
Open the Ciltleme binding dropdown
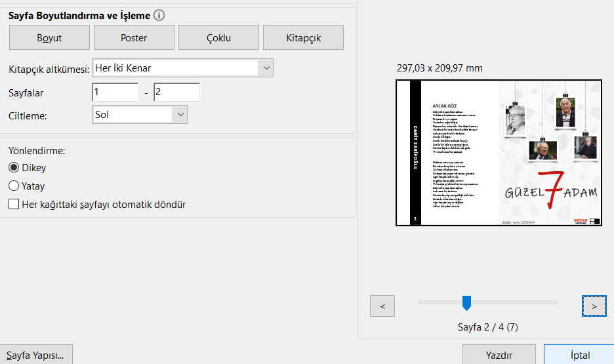pyautogui.click(x=140, y=115)
